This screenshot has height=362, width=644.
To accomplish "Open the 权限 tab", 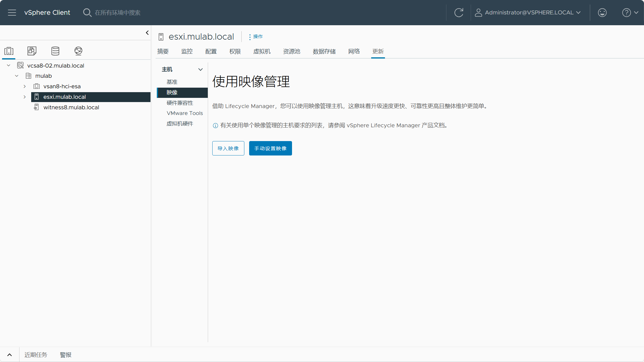I will (235, 51).
